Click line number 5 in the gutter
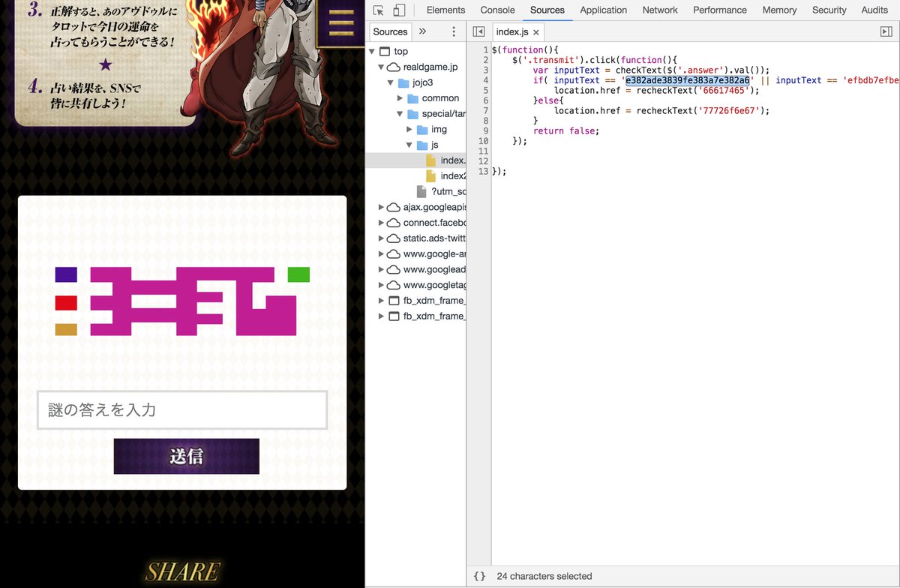This screenshot has width=900, height=588. tap(486, 90)
